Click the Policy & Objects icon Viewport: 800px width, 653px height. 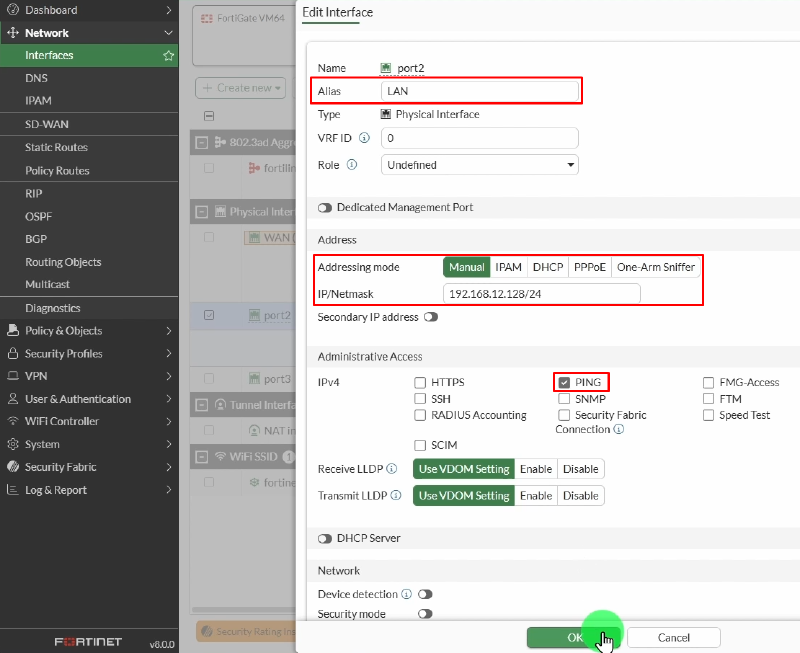pos(13,330)
